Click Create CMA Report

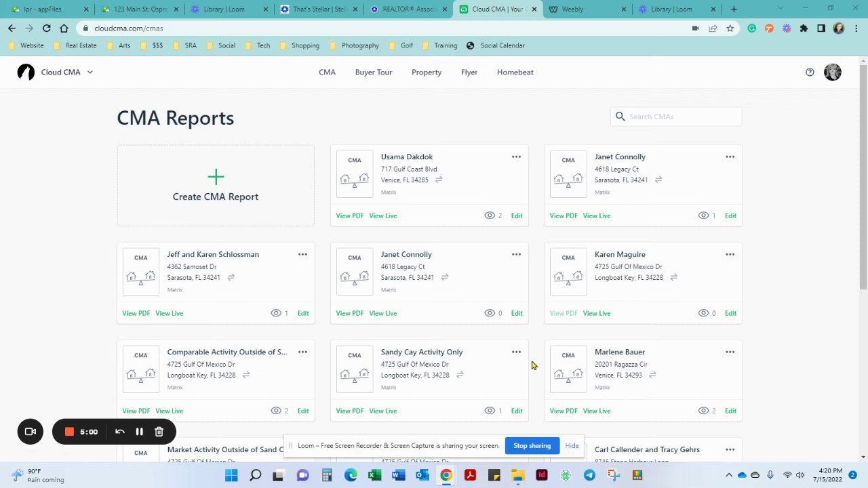(216, 186)
